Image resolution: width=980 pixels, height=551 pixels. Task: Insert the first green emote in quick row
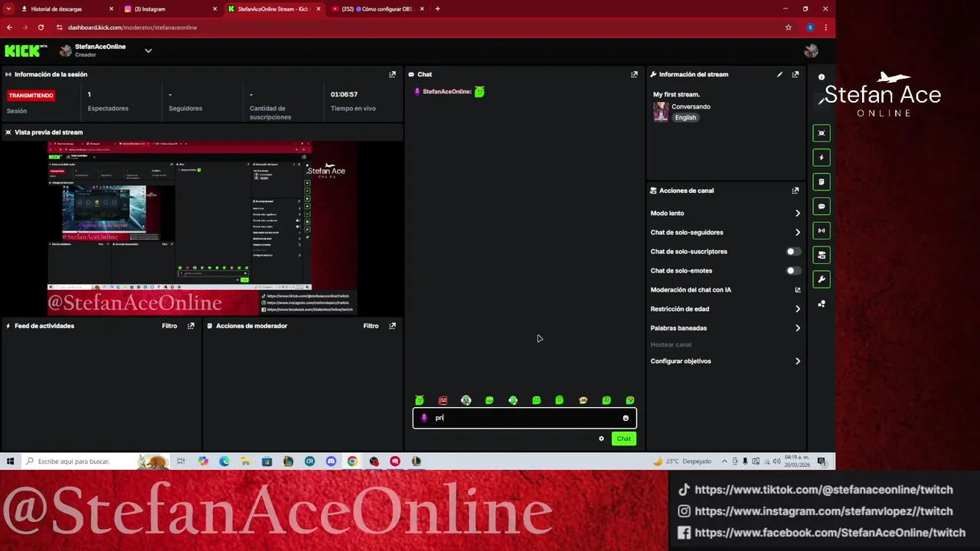coord(420,400)
